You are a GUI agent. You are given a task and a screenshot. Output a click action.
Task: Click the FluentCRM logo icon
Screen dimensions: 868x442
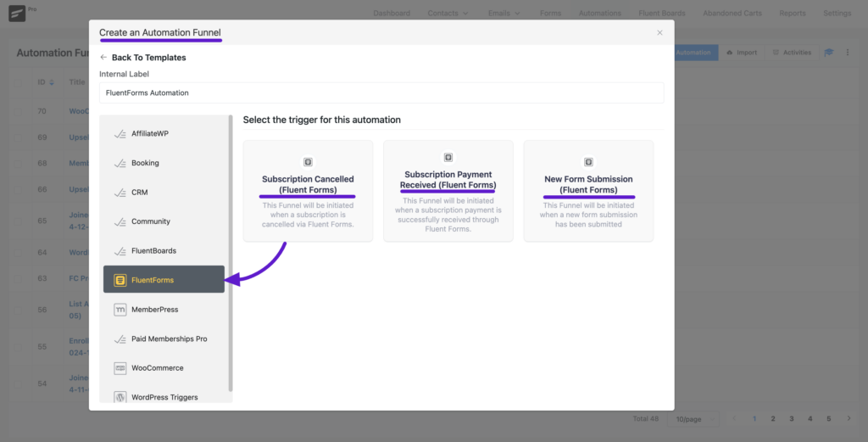tap(17, 14)
